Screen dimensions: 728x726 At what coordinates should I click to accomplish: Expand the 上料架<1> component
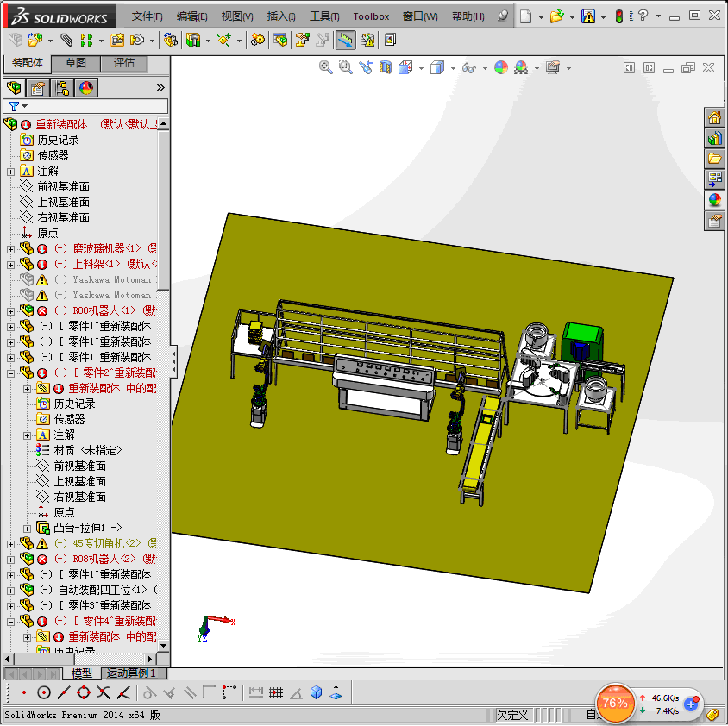pos(10,265)
